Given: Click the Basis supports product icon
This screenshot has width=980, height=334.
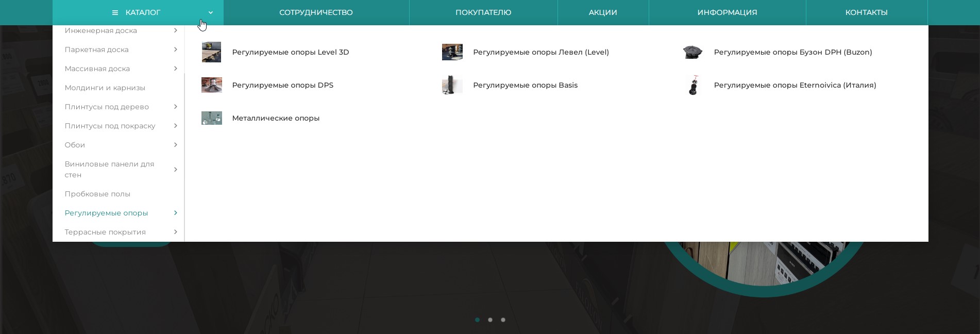Looking at the screenshot, I should click(x=452, y=85).
